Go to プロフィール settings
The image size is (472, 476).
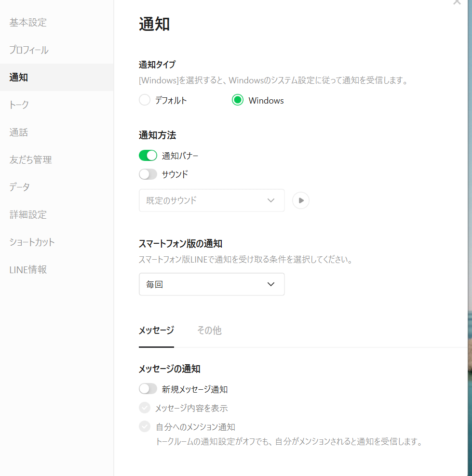(x=29, y=50)
